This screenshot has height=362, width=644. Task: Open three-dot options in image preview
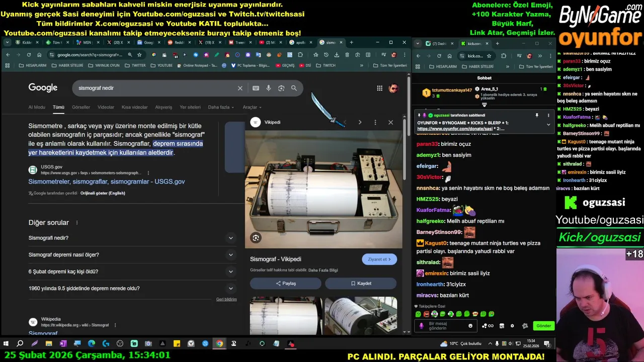pyautogui.click(x=375, y=122)
